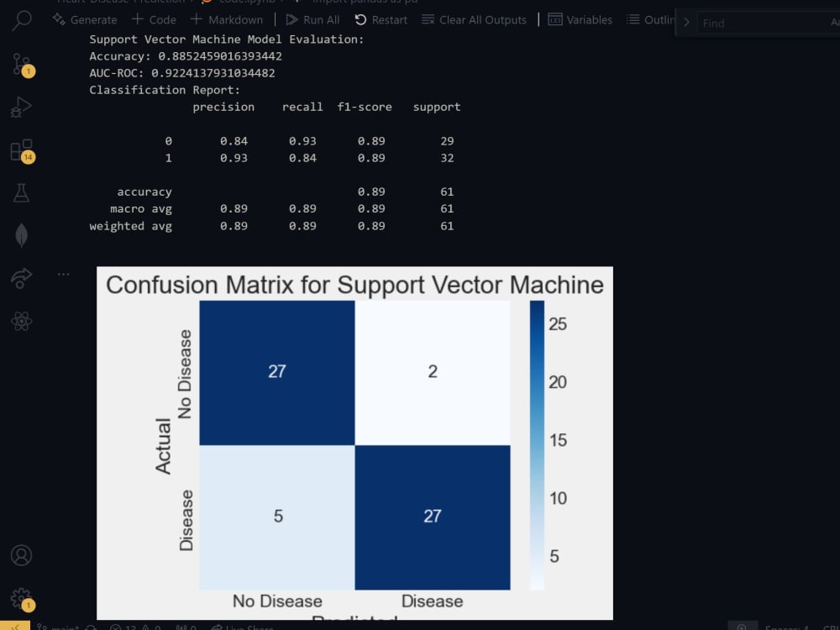Open the Search view in activity bar
The image size is (840, 630).
pyautogui.click(x=22, y=20)
